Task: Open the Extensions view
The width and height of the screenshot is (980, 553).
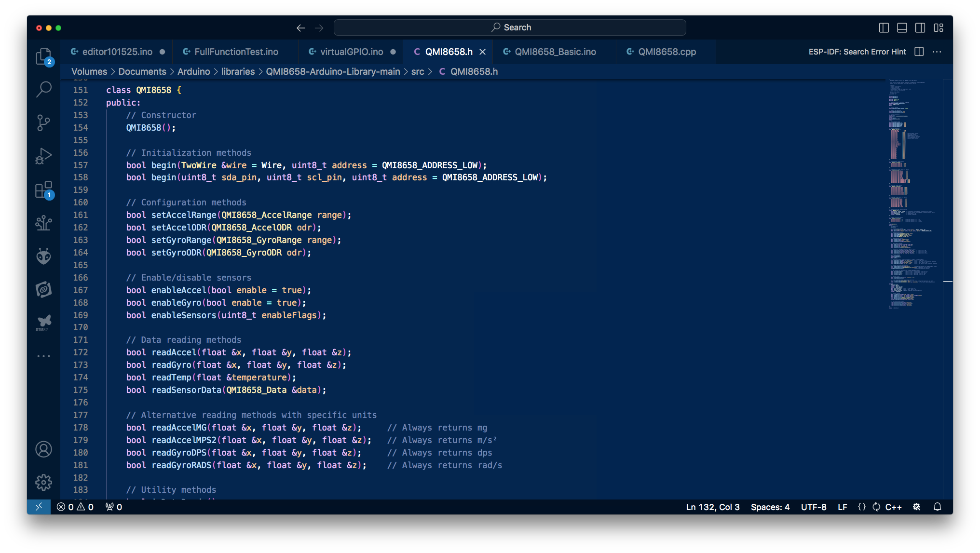Action: (43, 190)
